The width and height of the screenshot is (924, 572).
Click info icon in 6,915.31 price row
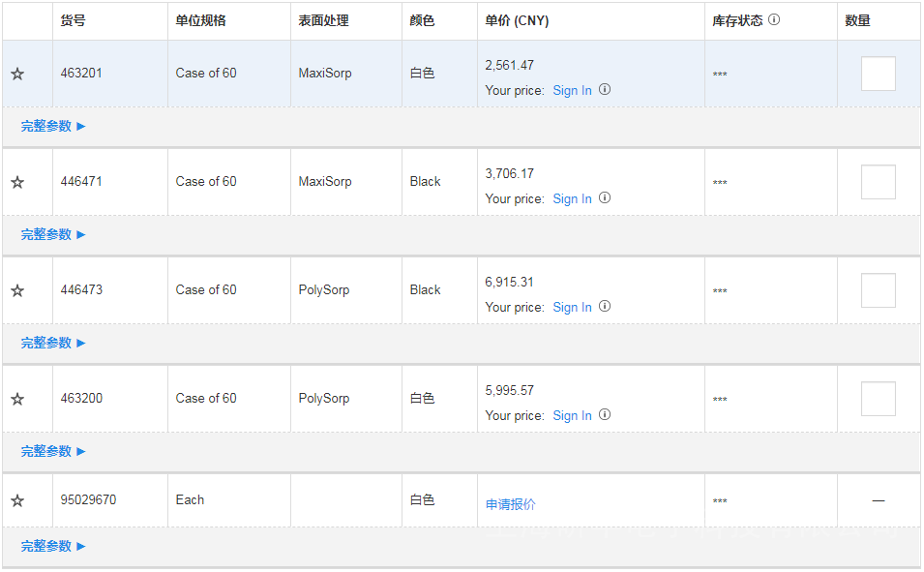(605, 307)
